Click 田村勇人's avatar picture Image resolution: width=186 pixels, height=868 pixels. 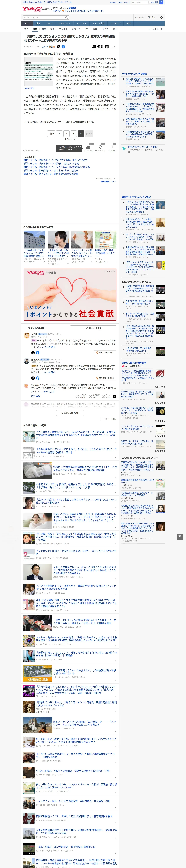click(x=27, y=361)
